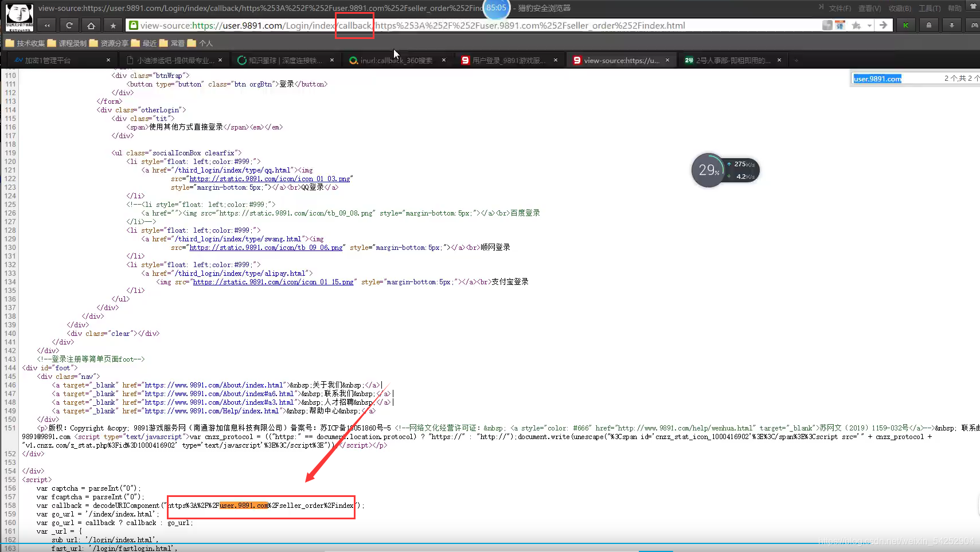This screenshot has width=980, height=552.
Task: Open the 课程录制 bookmark folder
Action: coord(67,43)
